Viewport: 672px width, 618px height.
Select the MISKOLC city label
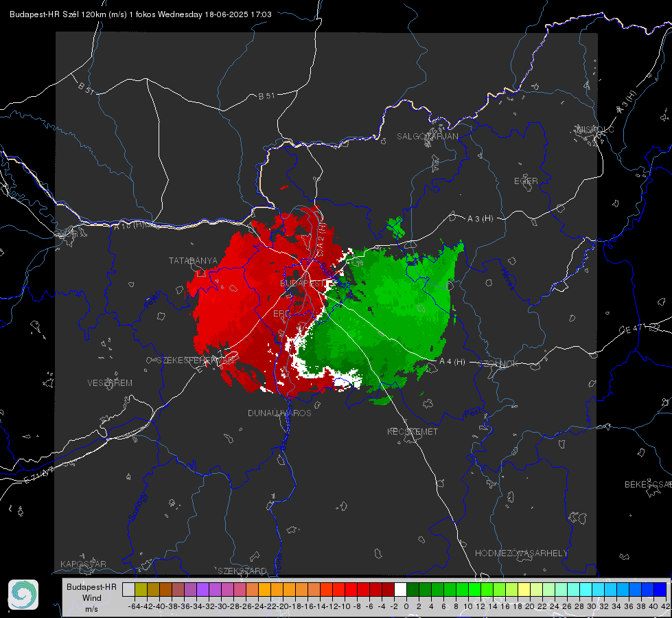click(x=595, y=129)
